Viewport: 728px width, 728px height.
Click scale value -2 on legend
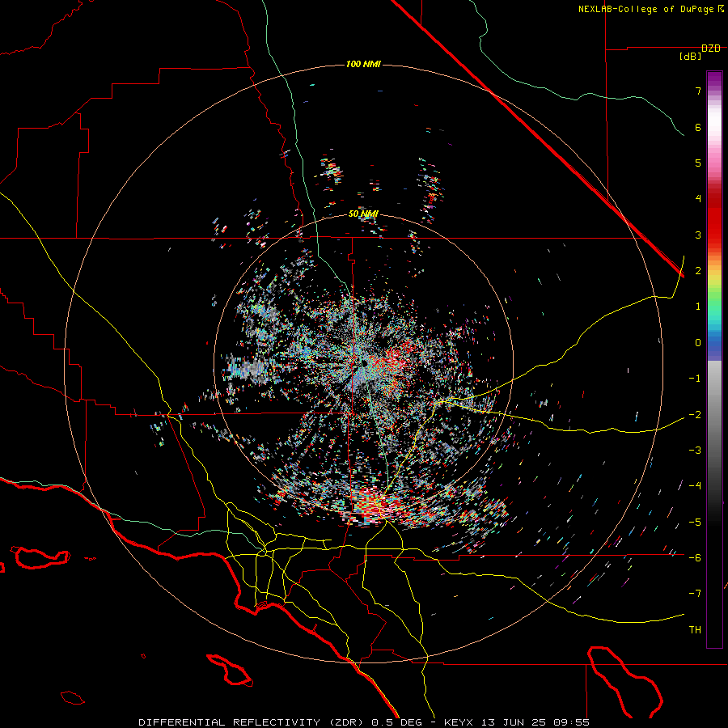[x=695, y=414]
